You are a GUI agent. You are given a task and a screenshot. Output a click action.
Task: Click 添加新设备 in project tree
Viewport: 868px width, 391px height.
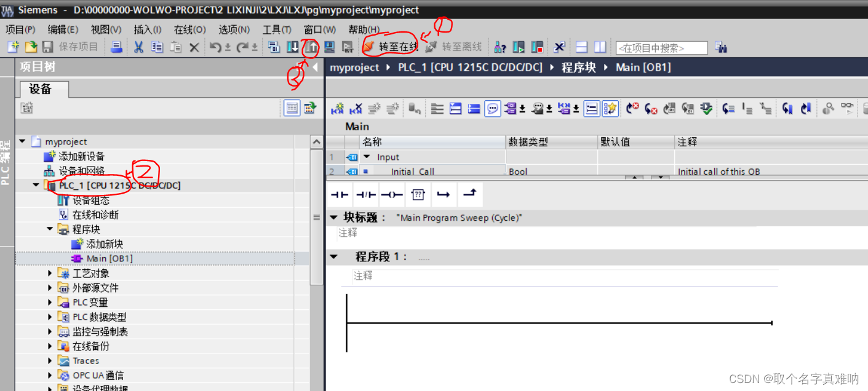pos(81,156)
